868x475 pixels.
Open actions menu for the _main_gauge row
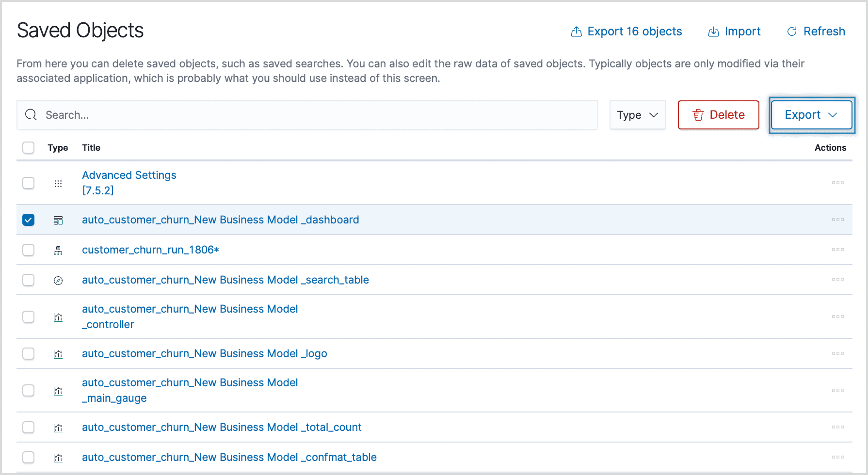[x=838, y=390]
